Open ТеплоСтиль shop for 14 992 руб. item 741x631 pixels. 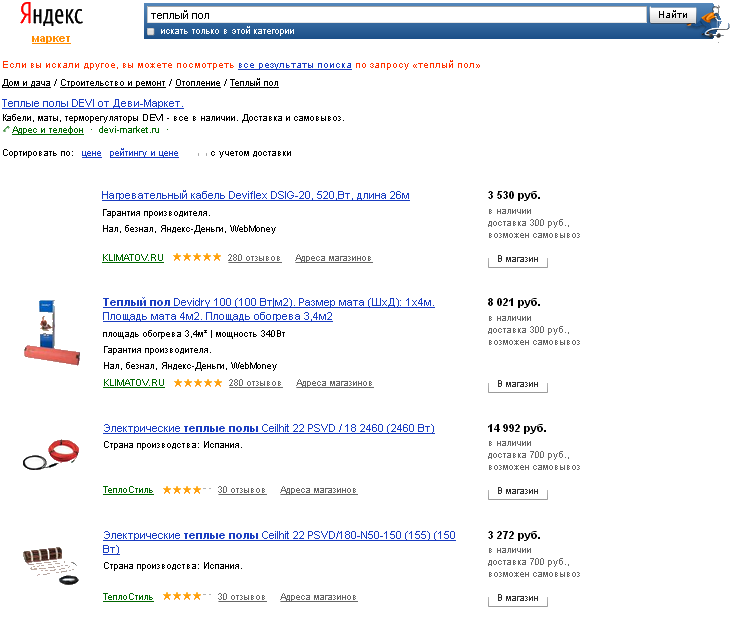coord(128,490)
